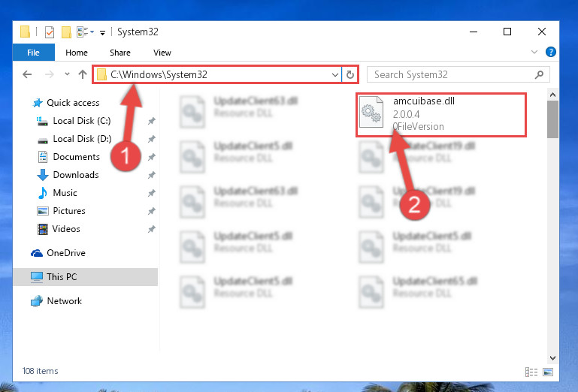Open Help via the question mark icon
The image size is (578, 392).
(x=551, y=52)
